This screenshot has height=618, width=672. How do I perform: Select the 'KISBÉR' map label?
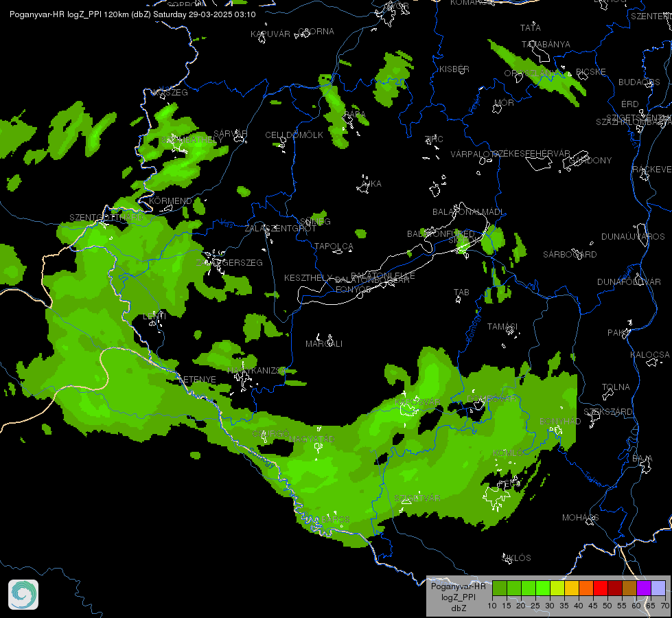(454, 69)
